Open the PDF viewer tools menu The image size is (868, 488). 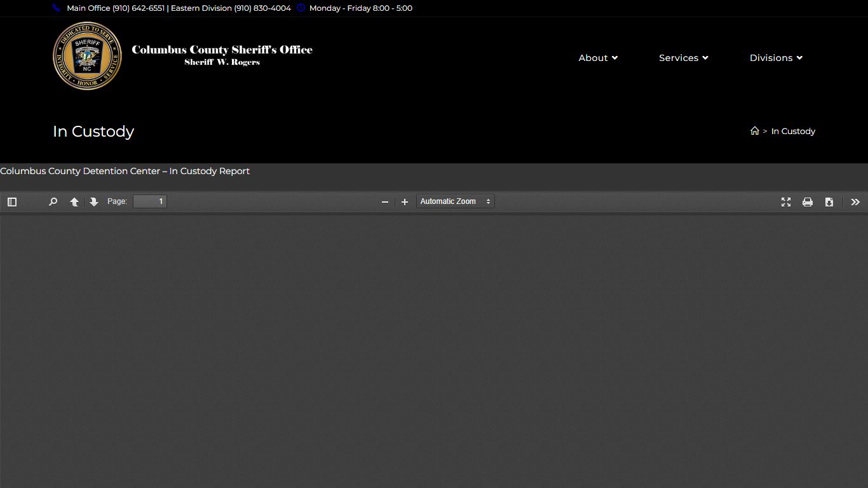[855, 201]
